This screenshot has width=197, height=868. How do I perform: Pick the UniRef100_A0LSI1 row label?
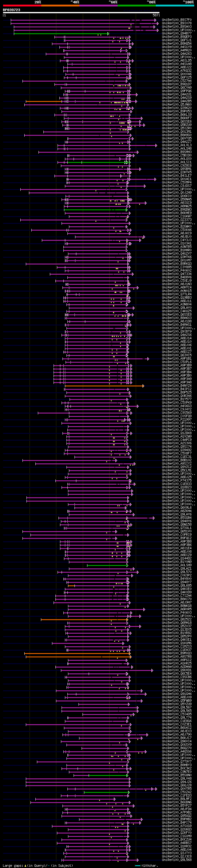pos(177,162)
